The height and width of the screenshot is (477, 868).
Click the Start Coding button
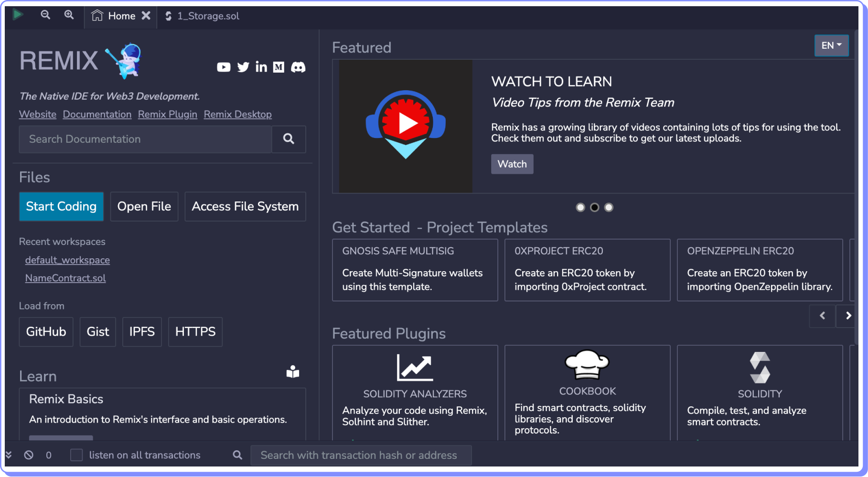(61, 207)
